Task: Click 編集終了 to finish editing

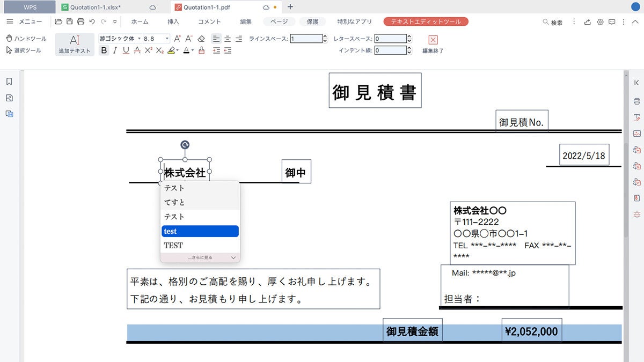Action: point(433,43)
